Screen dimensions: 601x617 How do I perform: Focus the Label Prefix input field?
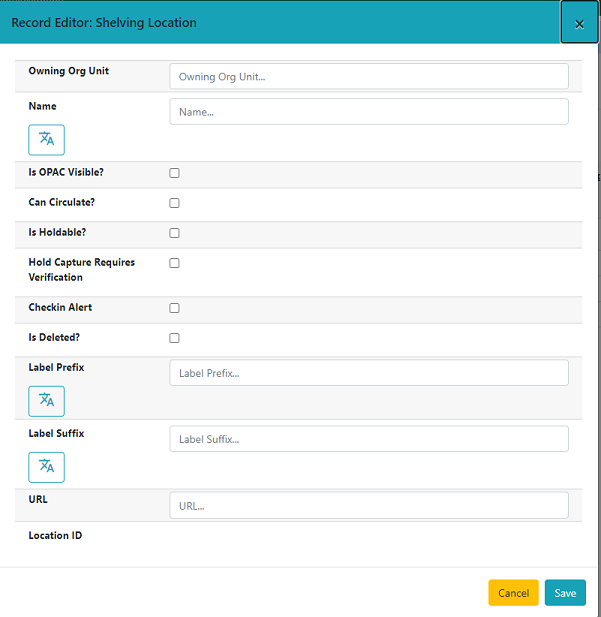(x=368, y=373)
